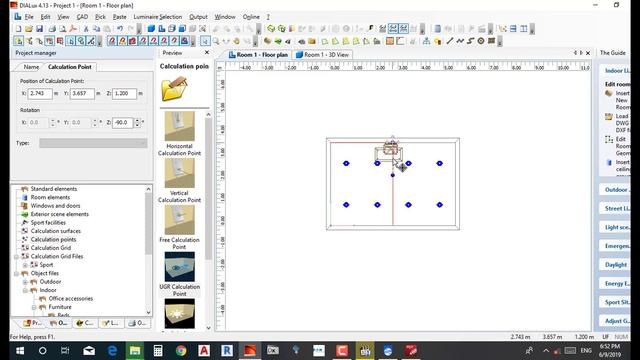This screenshot has height=360, width=640.
Task: Click the Preview list vertical scrollbar
Action: coord(208,221)
